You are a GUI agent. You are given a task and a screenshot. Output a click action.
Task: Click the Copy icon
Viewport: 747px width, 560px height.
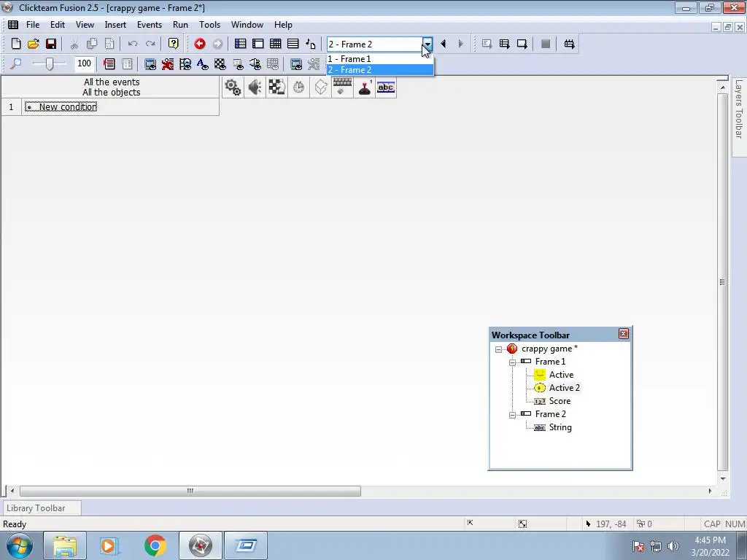[x=92, y=44]
